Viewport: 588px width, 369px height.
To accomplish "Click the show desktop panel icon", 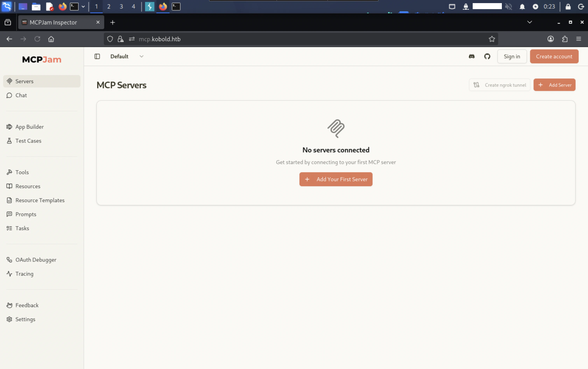I will (23, 7).
